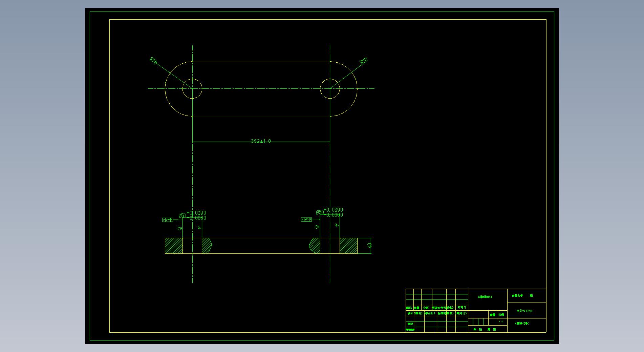Click the Ø50 +0.0390 dimension of the right hole
Viewport: 644px width, 352px height.
pos(329,212)
